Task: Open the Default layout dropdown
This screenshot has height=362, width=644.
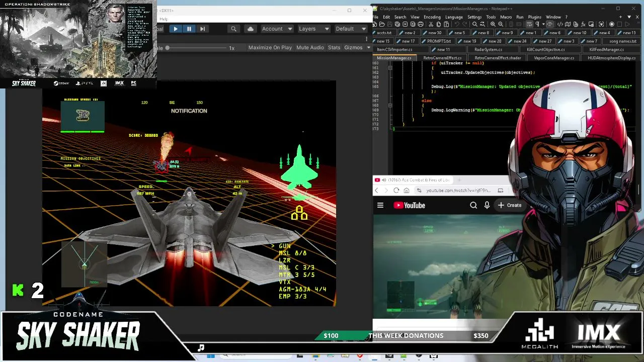Action: tap(350, 29)
